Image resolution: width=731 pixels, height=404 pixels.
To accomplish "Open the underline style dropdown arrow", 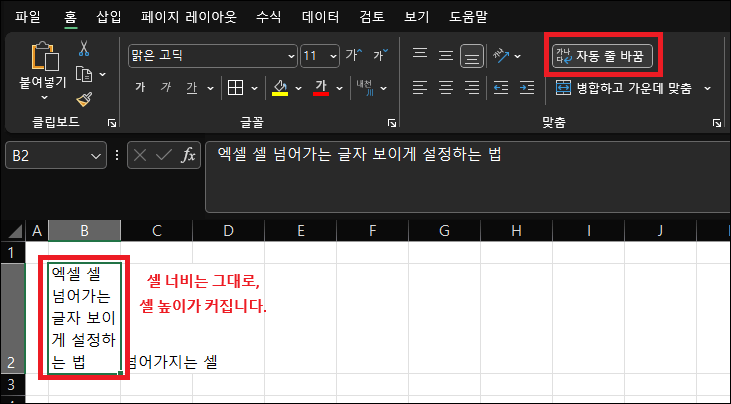I will tap(210, 88).
